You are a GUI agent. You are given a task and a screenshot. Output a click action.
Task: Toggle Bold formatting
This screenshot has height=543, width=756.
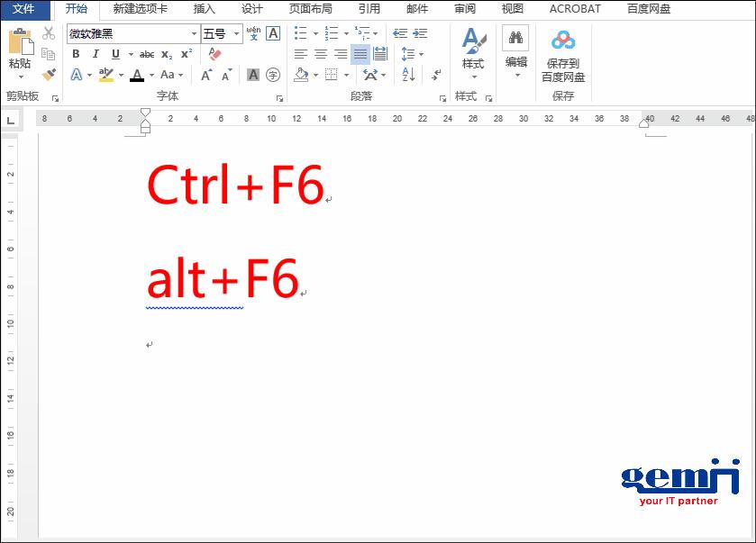pyautogui.click(x=77, y=52)
